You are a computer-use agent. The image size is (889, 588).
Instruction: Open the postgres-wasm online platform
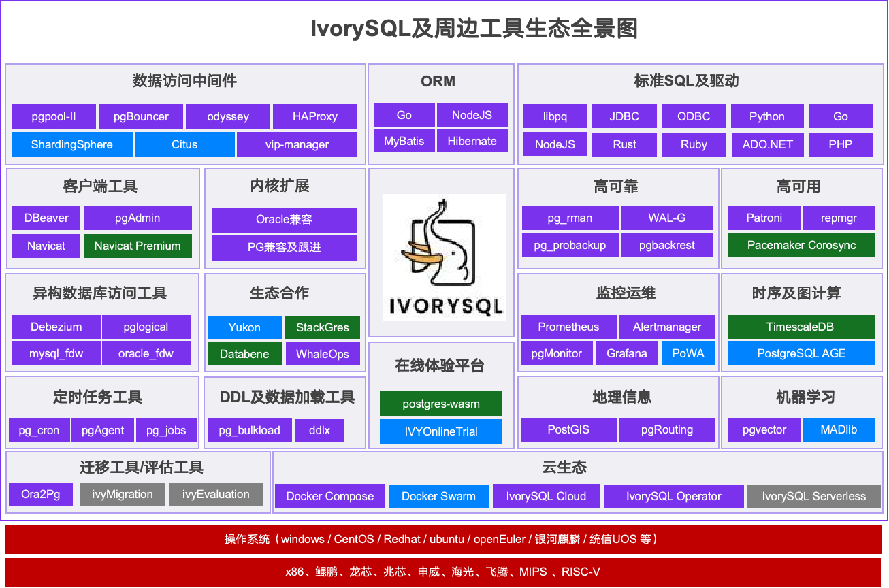pos(440,404)
